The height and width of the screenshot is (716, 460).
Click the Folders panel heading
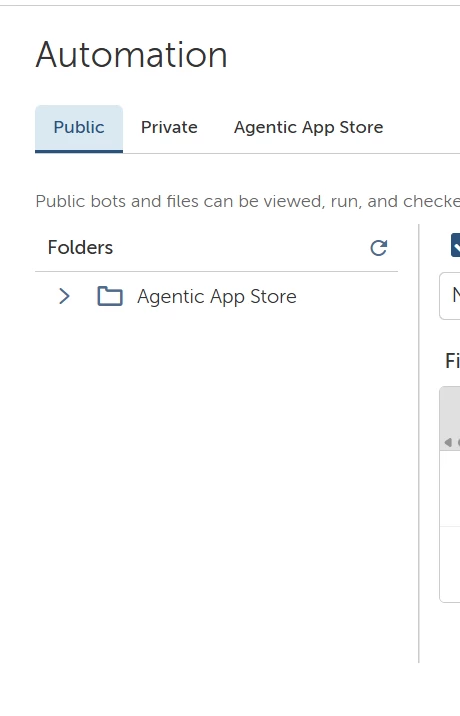80,247
